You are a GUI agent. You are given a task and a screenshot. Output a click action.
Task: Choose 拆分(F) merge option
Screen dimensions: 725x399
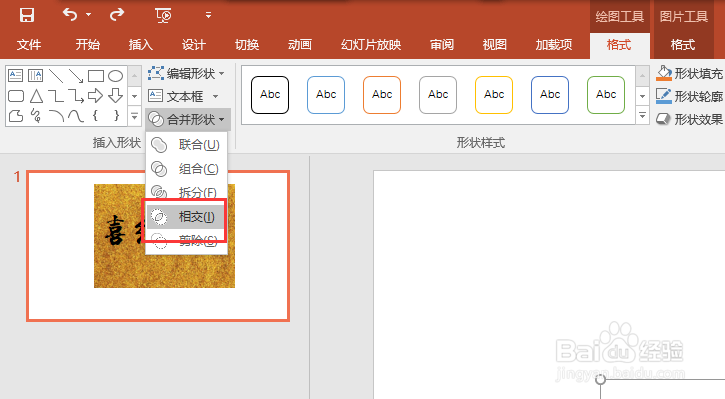pos(186,191)
